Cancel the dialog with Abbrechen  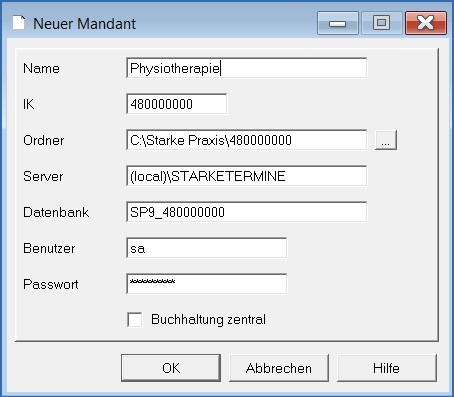coord(279,368)
